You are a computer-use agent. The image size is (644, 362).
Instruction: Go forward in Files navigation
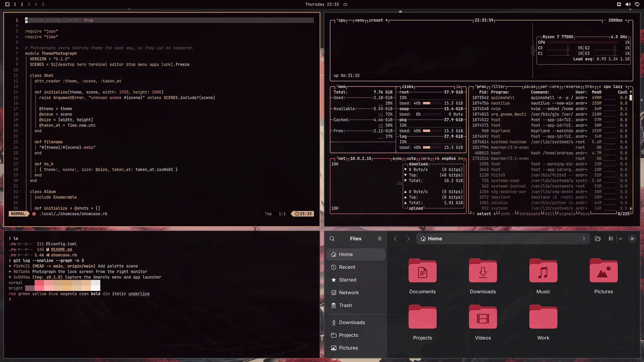pyautogui.click(x=408, y=239)
